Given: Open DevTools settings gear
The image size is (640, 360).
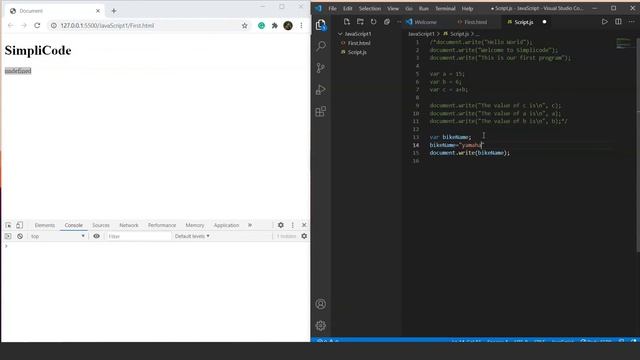Looking at the screenshot, I should (281, 225).
